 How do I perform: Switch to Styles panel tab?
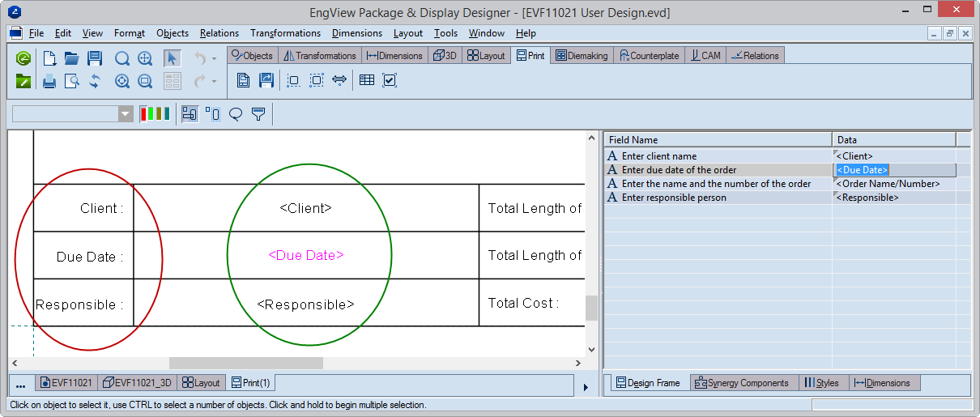coord(823,383)
